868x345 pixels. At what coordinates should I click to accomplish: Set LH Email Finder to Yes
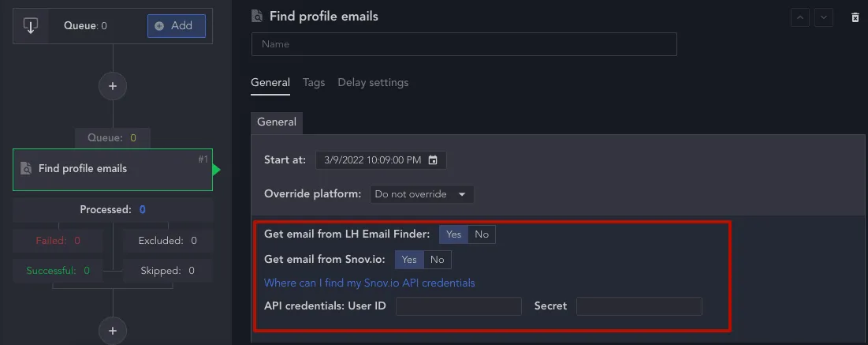(453, 234)
